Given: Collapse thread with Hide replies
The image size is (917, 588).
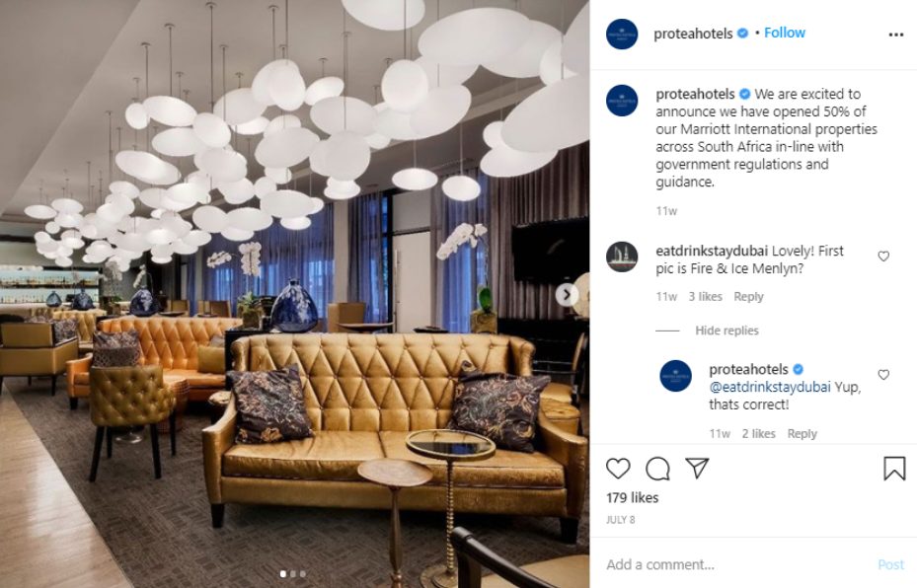Looking at the screenshot, I should click(x=726, y=331).
